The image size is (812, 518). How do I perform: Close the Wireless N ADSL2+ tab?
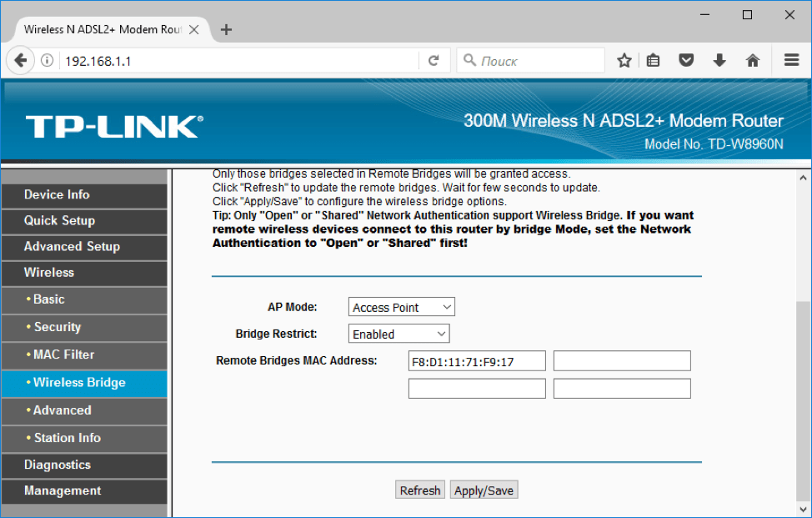click(194, 29)
